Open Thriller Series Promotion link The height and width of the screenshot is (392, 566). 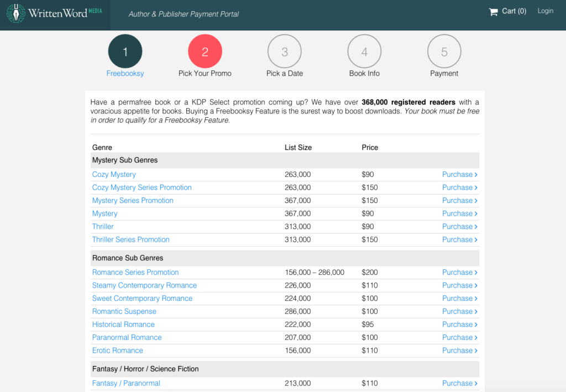tap(130, 239)
